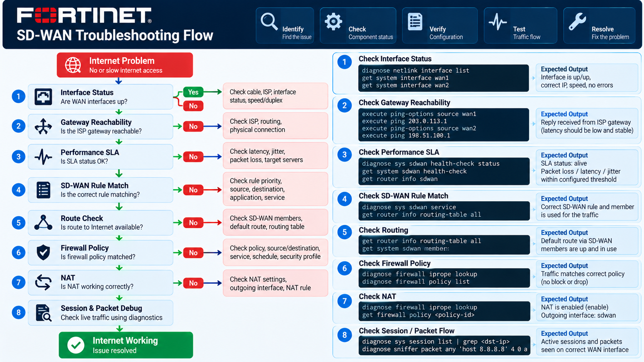The image size is (644, 362).
Task: Click the 'get system sdwan member' command
Action: point(405,249)
